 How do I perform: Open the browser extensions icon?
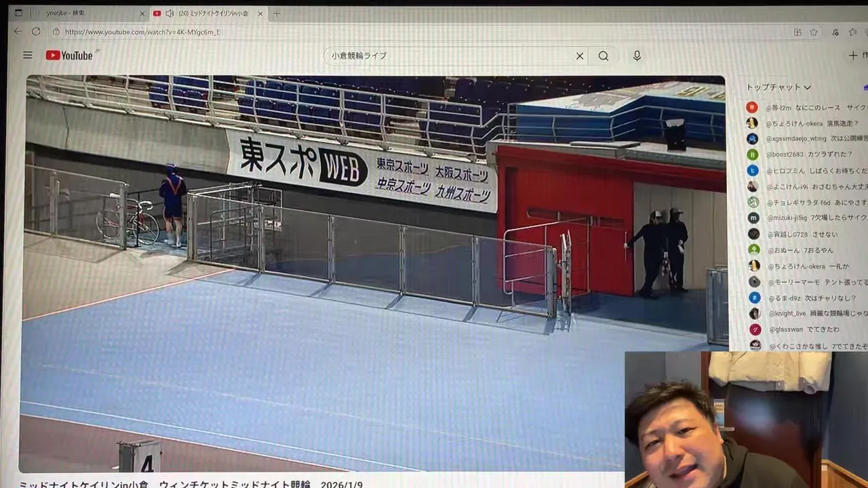[835, 32]
